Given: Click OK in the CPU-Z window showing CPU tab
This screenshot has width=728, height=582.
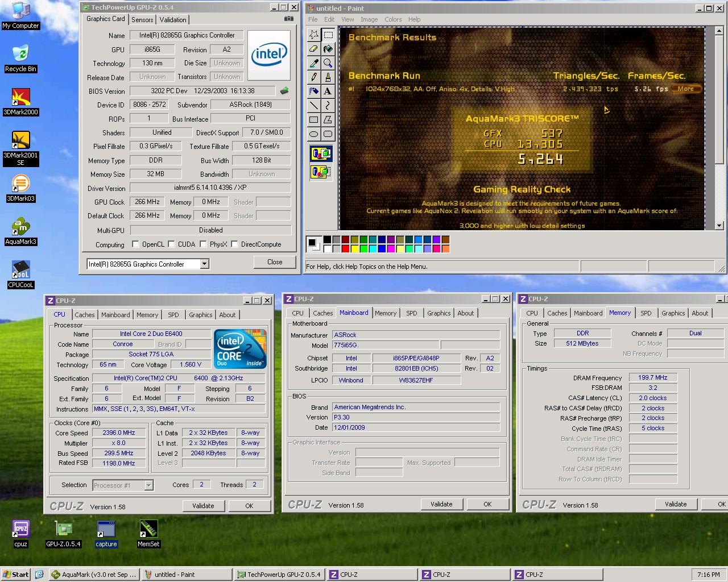Looking at the screenshot, I should pos(249,506).
